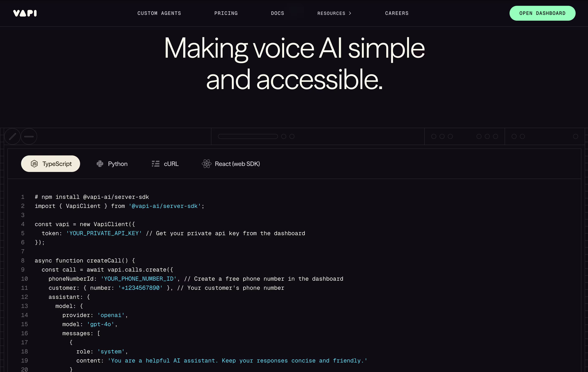Screen dimensions: 588x372
Task: Switch to the cURL tab
Action: pyautogui.click(x=165, y=164)
